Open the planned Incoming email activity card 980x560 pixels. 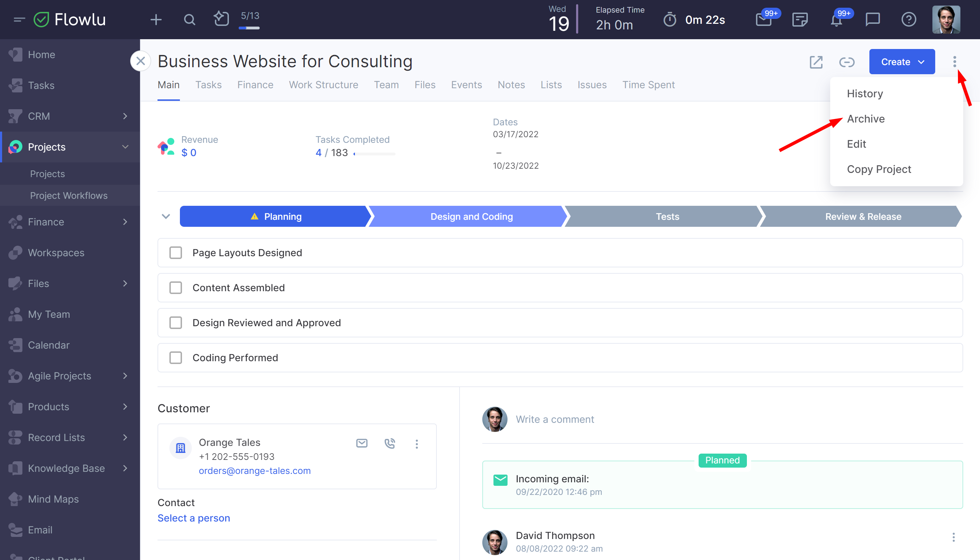point(722,485)
